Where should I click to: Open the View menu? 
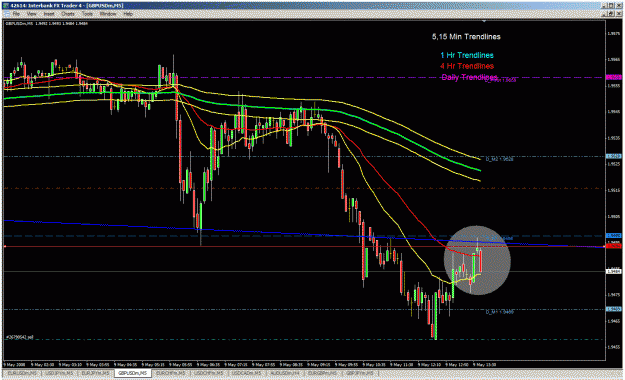[31, 14]
